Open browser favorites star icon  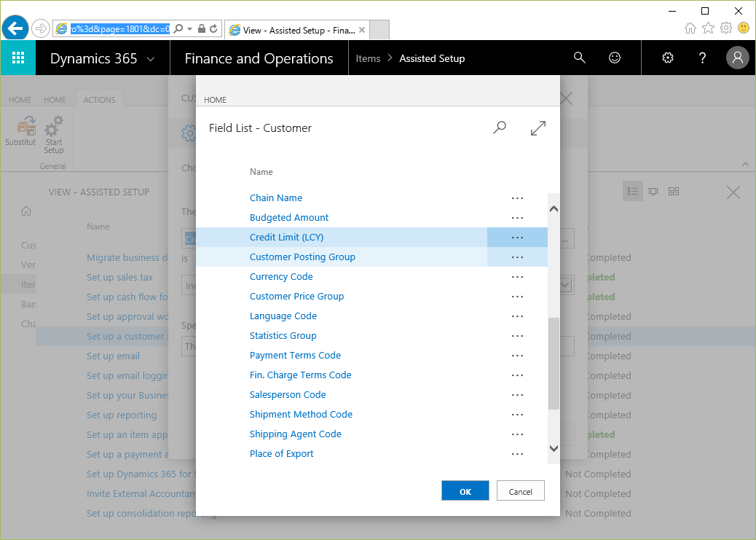708,28
